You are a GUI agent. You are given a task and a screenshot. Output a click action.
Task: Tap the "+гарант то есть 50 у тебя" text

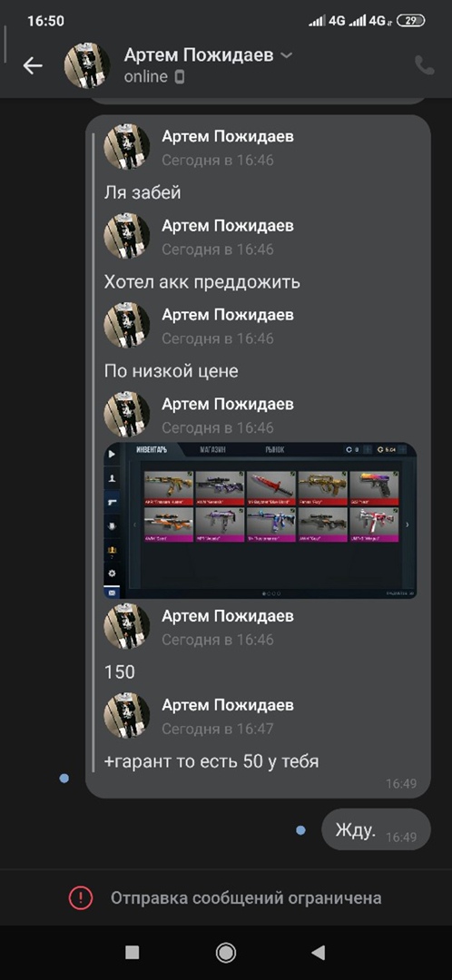[x=212, y=762]
